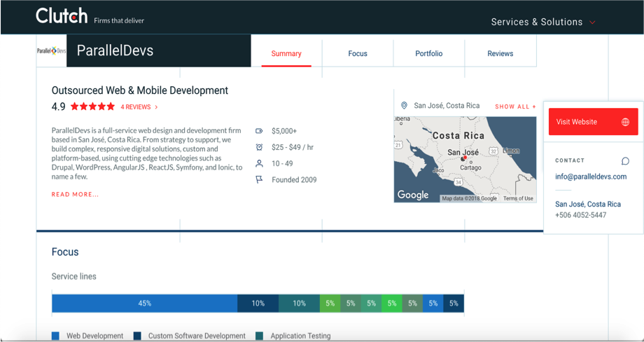Click the person icon beside 10 - 49

pyautogui.click(x=259, y=163)
